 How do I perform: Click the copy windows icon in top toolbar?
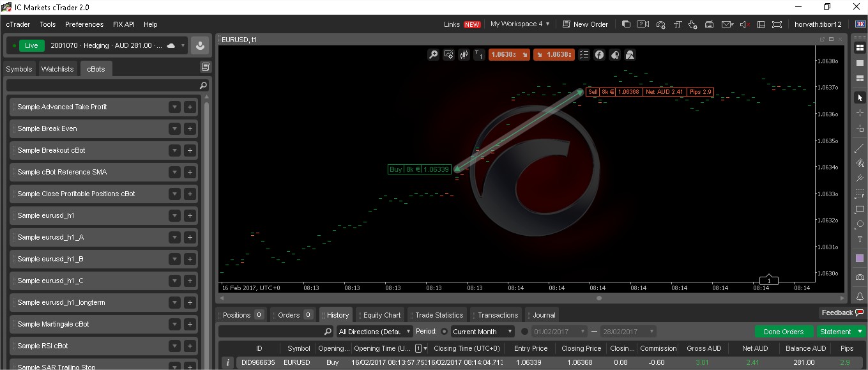click(x=626, y=24)
